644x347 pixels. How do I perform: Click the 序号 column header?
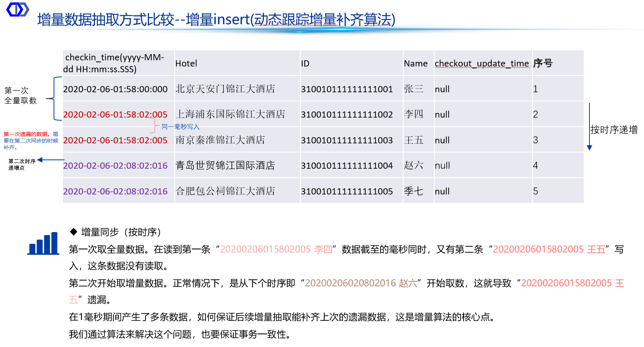(543, 63)
